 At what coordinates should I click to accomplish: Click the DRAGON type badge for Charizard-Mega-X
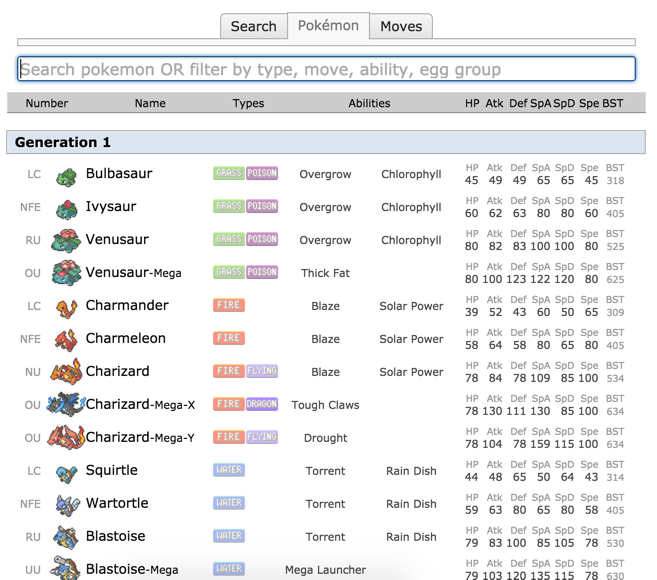[x=262, y=404]
